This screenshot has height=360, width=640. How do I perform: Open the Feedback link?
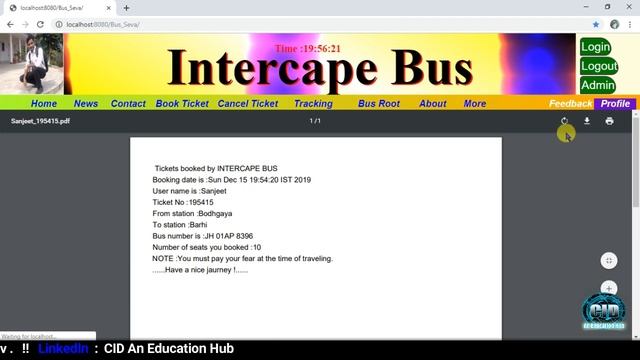(570, 104)
